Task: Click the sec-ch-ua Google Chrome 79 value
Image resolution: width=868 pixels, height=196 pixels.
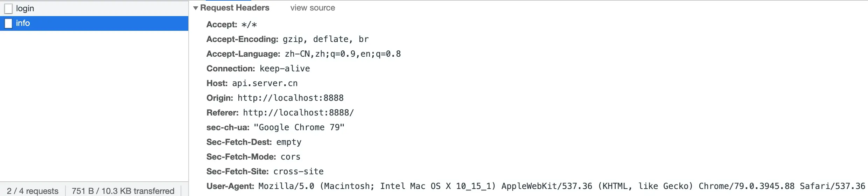Action: [299, 127]
